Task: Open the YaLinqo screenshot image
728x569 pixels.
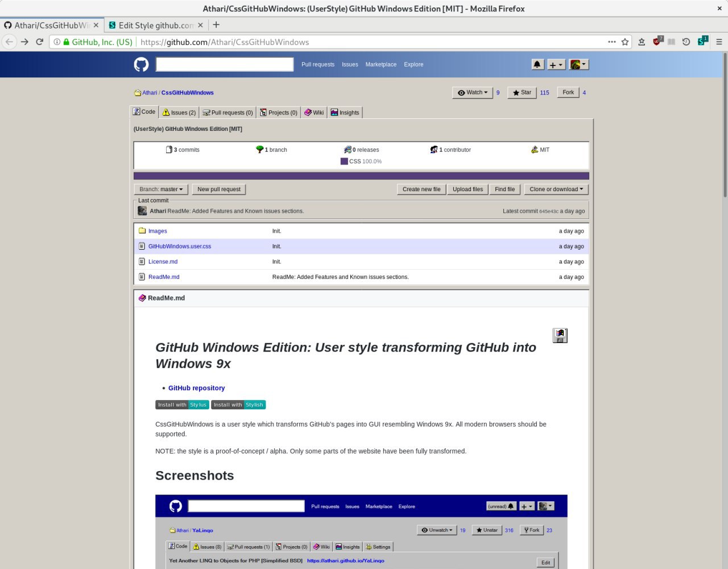Action: point(361,531)
